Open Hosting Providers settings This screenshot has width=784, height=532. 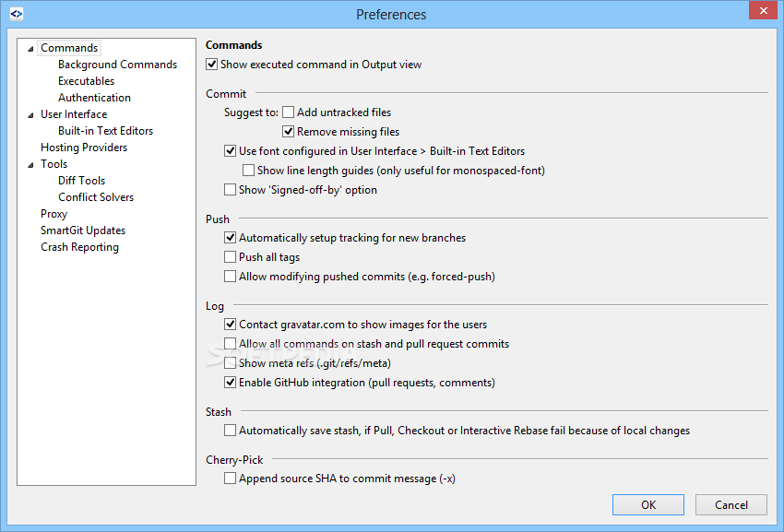coord(84,147)
